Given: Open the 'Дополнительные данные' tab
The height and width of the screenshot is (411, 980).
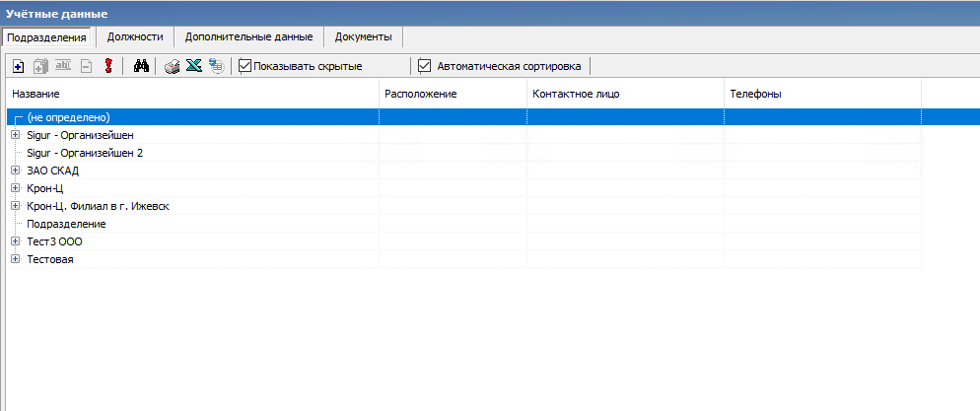Looking at the screenshot, I should [x=248, y=36].
